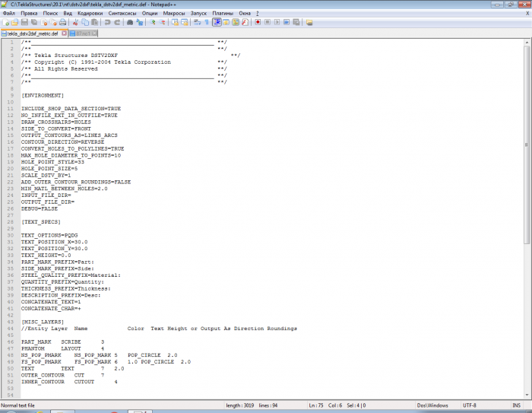Open the Окна menu

click(245, 13)
